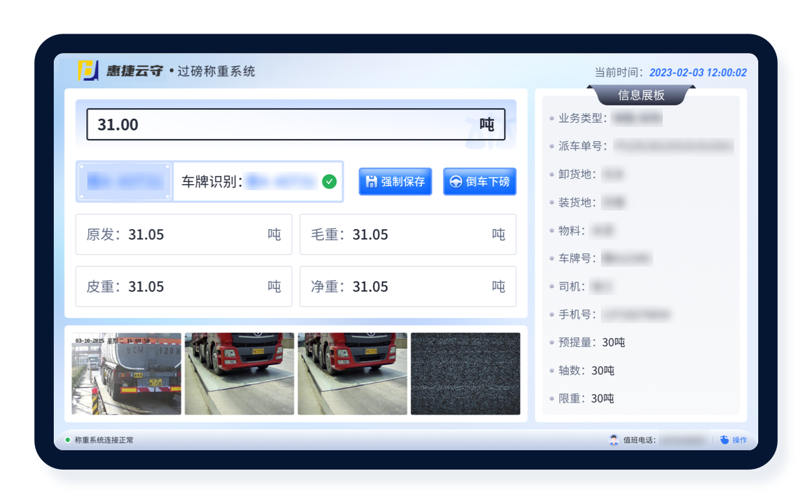Open the static noise camera feed thumbnail
This screenshot has height=504, width=812.
coord(465,374)
